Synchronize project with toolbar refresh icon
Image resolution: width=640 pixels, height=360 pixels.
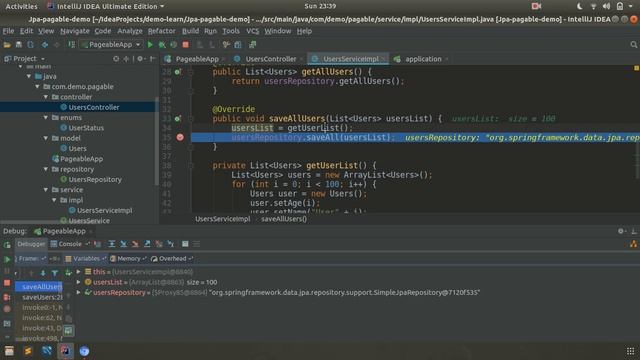click(x=31, y=44)
